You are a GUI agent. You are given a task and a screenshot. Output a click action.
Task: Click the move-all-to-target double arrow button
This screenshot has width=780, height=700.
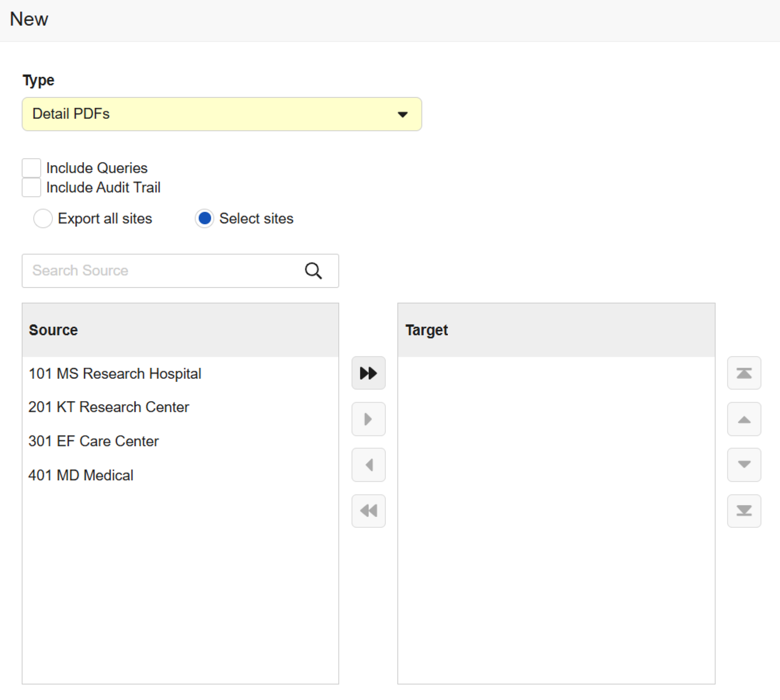pyautogui.click(x=368, y=373)
